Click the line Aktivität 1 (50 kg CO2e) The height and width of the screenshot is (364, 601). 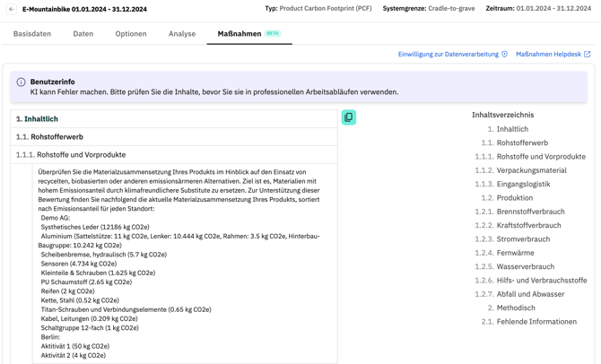pyautogui.click(x=75, y=347)
